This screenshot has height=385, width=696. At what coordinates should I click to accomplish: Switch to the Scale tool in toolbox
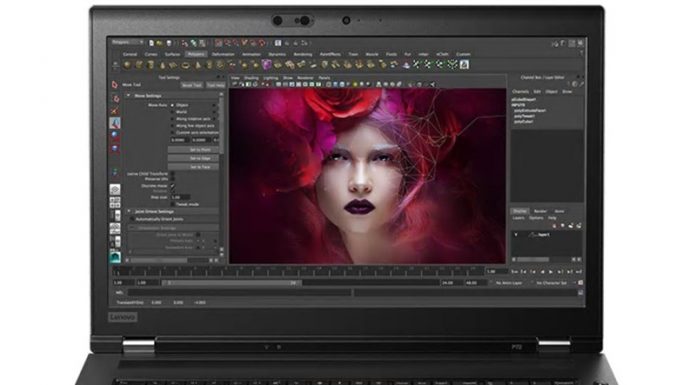click(115, 148)
